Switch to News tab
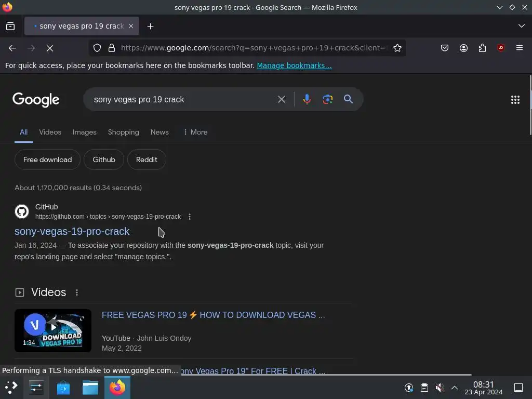 [159, 132]
